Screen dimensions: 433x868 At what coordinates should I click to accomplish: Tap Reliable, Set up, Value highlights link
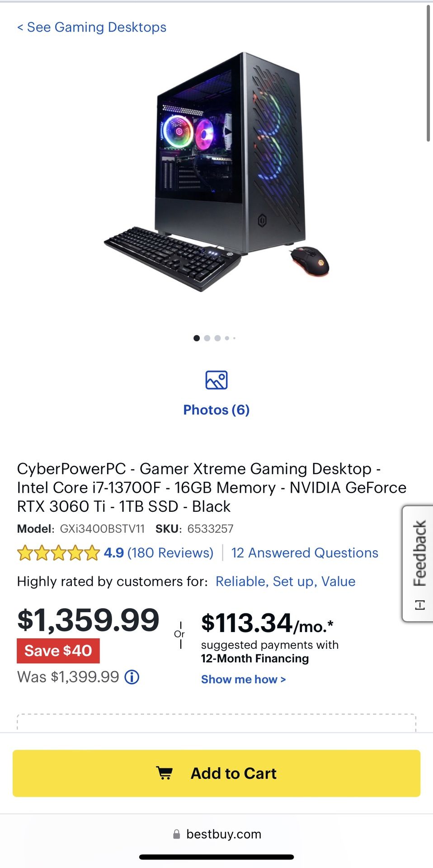[286, 581]
